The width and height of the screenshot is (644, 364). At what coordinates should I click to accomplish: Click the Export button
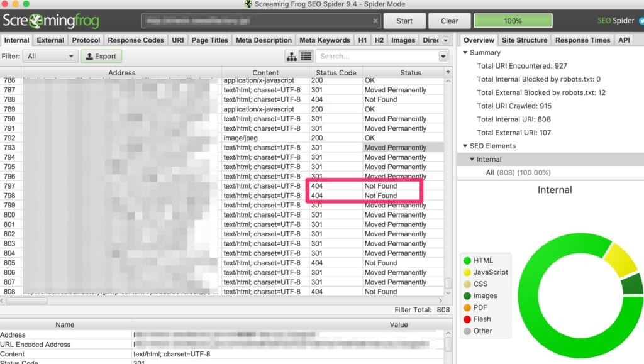tap(101, 56)
